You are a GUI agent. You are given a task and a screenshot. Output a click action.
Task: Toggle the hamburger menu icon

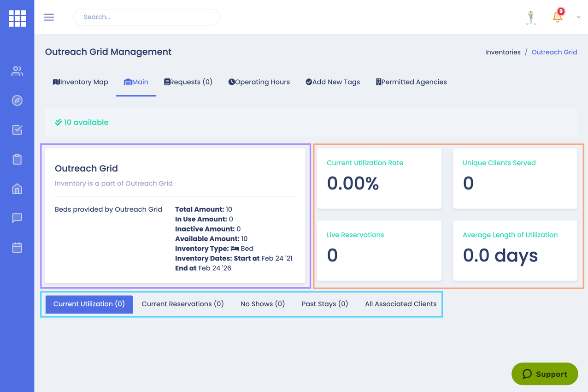pyautogui.click(x=49, y=17)
